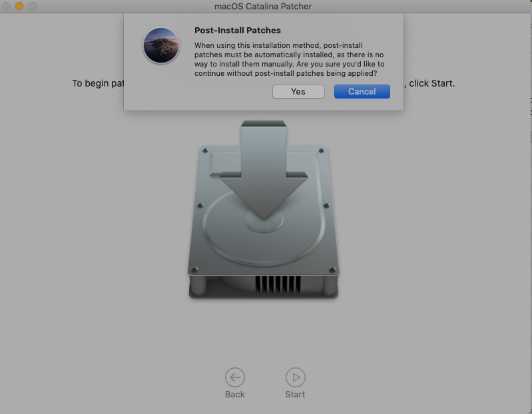Screen dimensions: 532x414
Task: Click the Back arrow icon
Action: 235,377
